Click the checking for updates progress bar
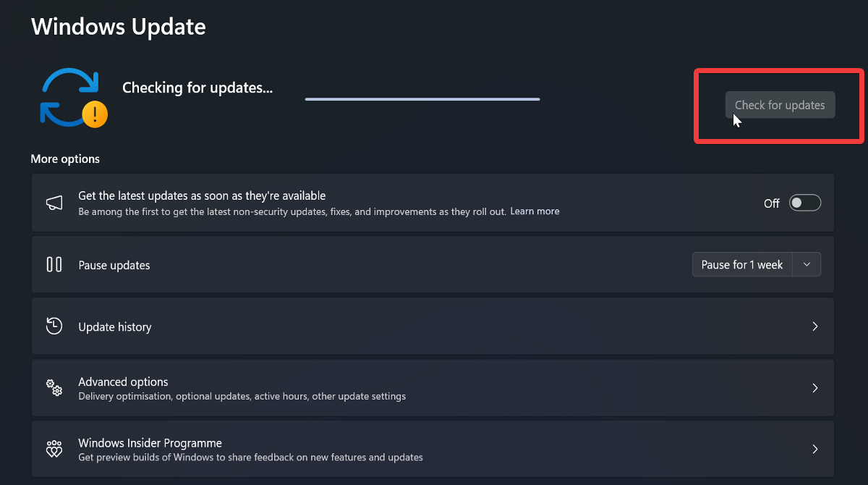868x485 pixels. pos(422,98)
